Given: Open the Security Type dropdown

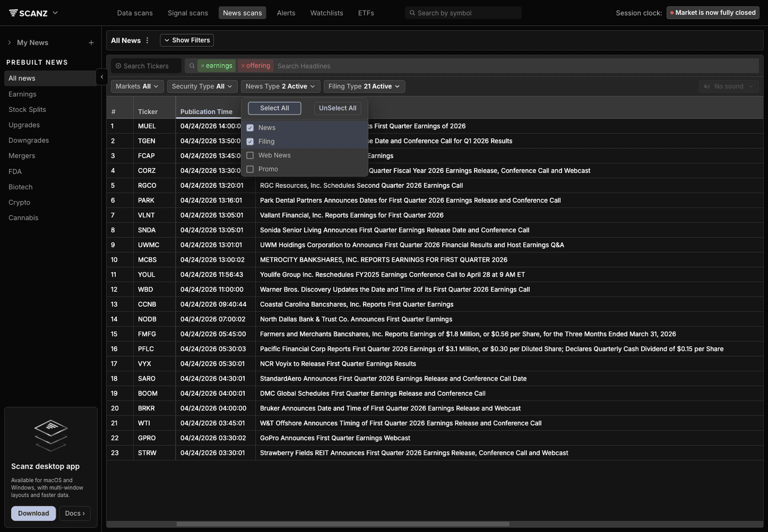Looking at the screenshot, I should [x=202, y=86].
